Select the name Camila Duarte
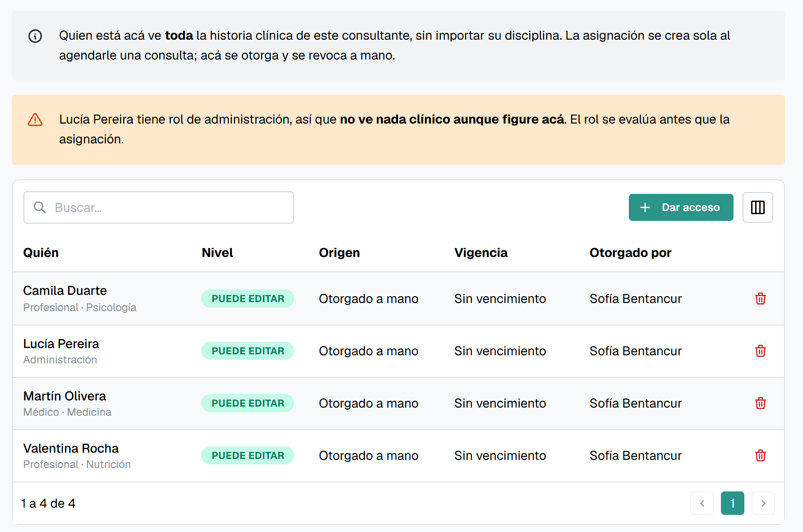The image size is (803, 532). 65,290
